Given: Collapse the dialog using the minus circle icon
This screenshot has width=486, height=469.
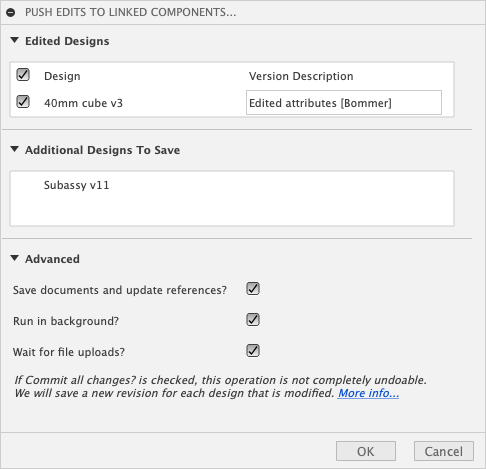Looking at the screenshot, I should click(x=11, y=13).
